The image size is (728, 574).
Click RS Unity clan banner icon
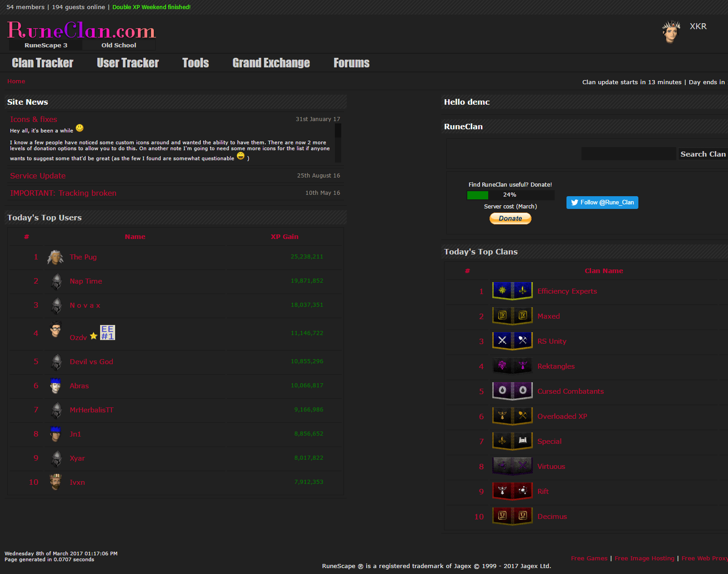(x=512, y=341)
